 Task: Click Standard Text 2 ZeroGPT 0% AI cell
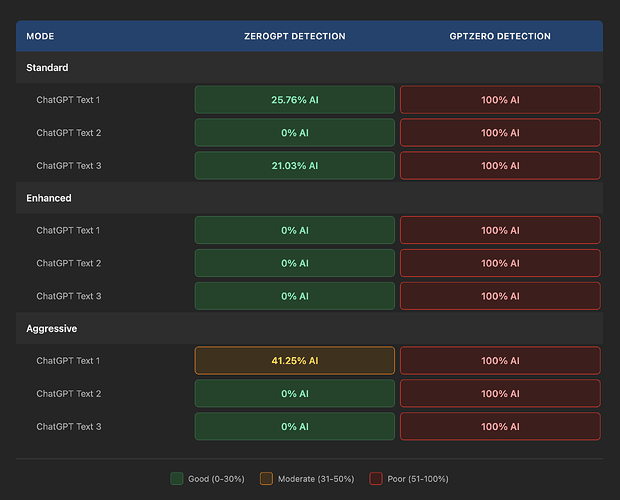[x=295, y=133]
